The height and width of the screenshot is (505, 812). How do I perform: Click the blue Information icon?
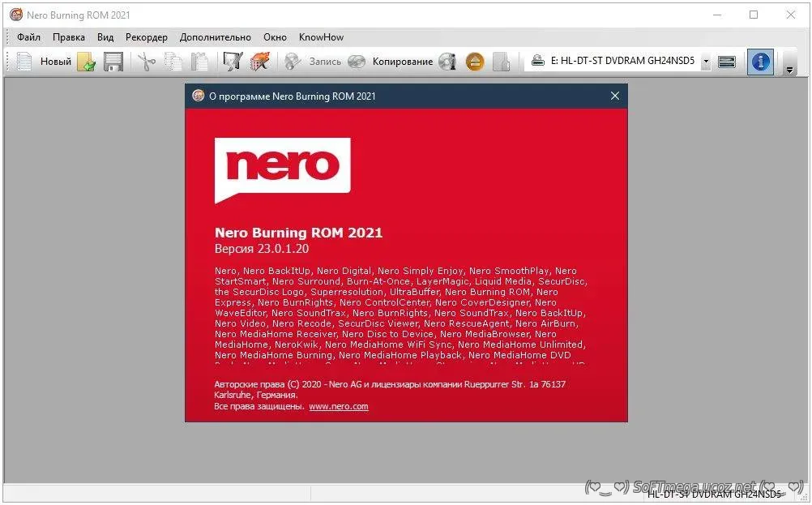760,62
